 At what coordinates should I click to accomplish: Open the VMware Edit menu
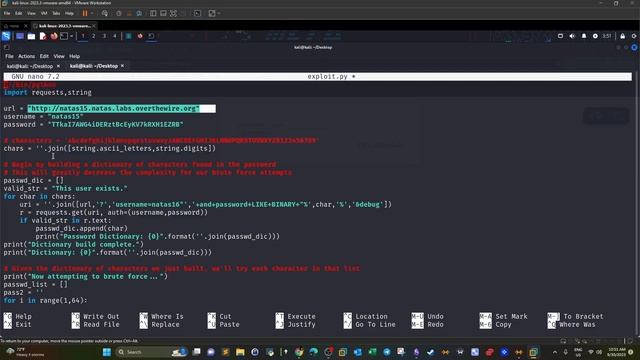point(19,13)
